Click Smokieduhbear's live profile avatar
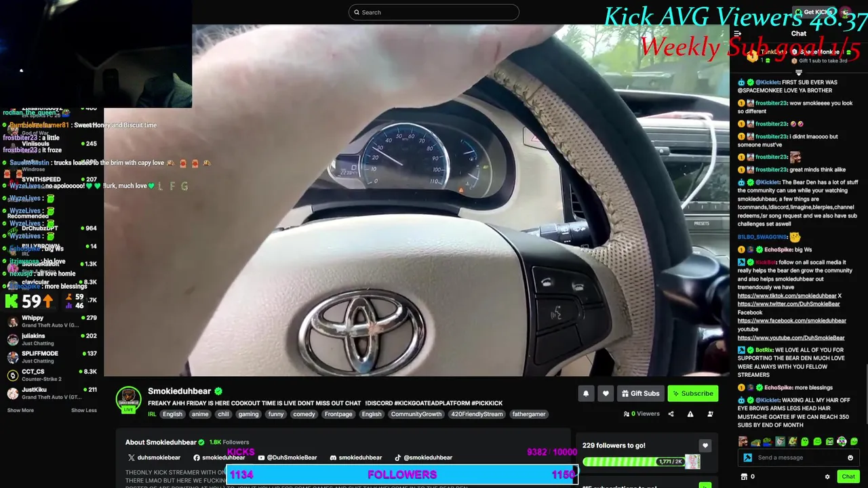 click(128, 399)
